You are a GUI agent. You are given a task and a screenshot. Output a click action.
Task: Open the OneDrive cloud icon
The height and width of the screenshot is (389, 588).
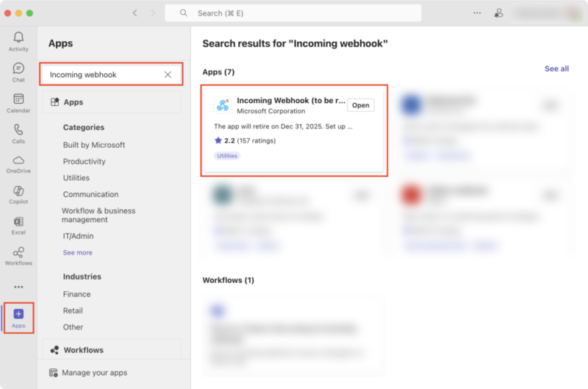tap(18, 160)
